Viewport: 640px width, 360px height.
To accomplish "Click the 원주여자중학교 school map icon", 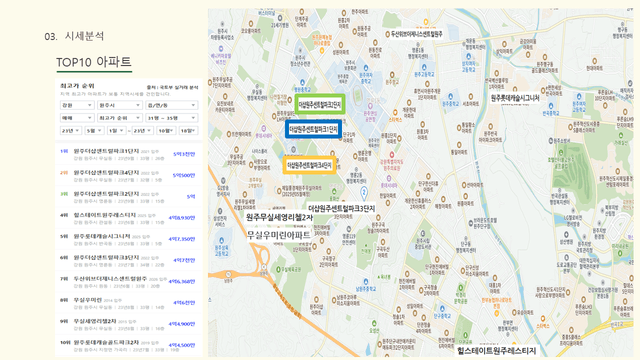I will (x=366, y=68).
